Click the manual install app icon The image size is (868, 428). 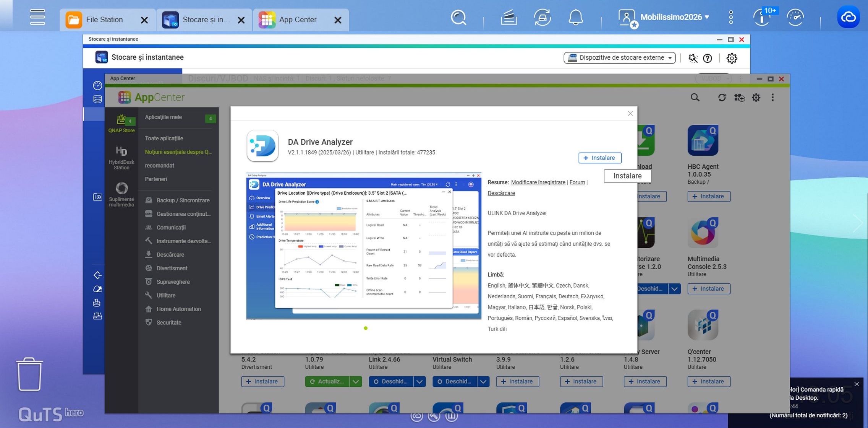(x=739, y=98)
